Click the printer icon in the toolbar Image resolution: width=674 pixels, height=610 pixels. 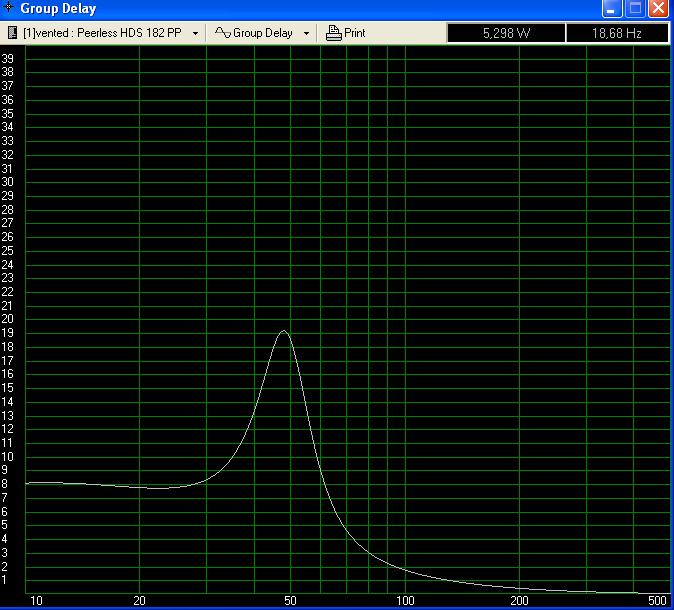pos(334,33)
